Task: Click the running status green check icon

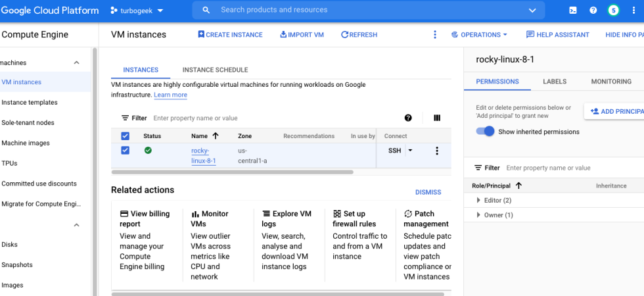Action: coord(148,151)
